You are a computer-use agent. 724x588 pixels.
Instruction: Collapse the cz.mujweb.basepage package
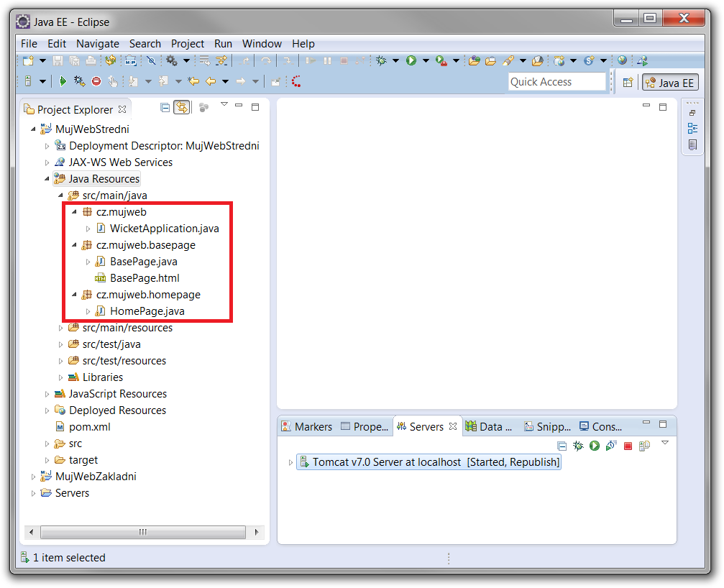pyautogui.click(x=75, y=245)
